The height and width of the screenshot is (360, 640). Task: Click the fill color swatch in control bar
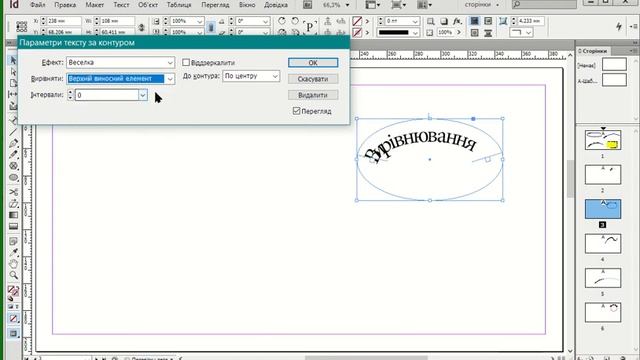coord(357,21)
